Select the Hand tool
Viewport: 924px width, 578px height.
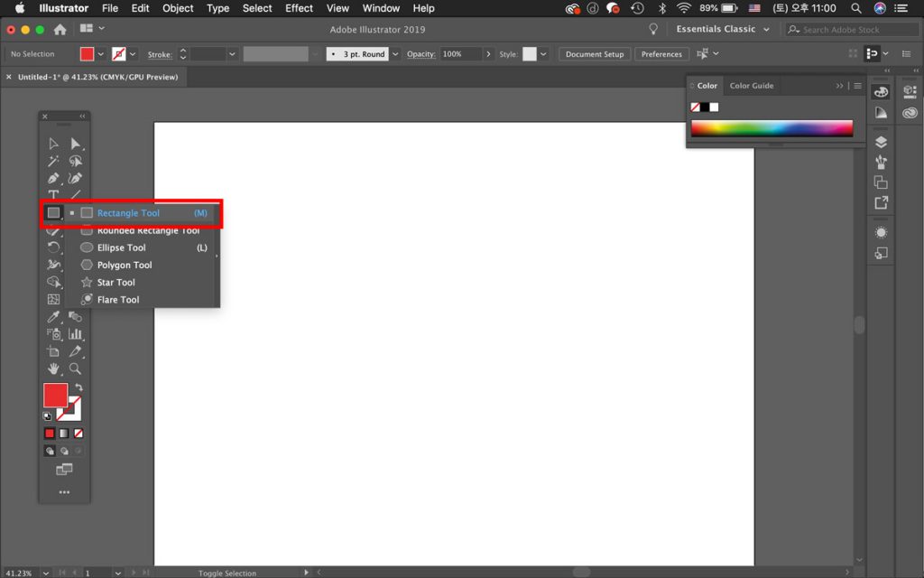click(53, 368)
